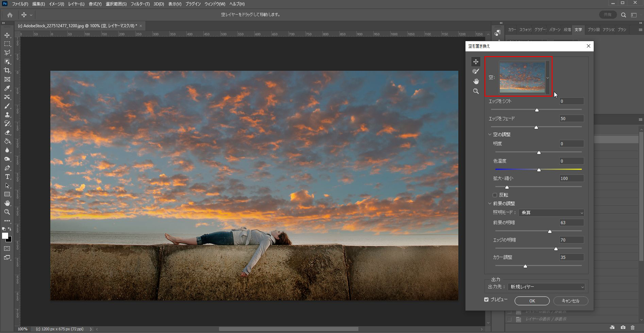Open the ファイル(F) menu
644x333 pixels.
[x=20, y=4]
